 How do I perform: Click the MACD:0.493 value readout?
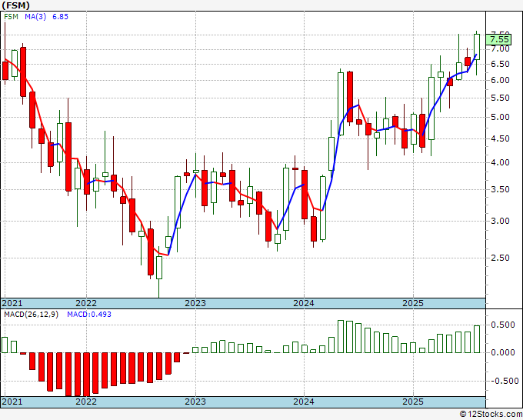coord(89,315)
